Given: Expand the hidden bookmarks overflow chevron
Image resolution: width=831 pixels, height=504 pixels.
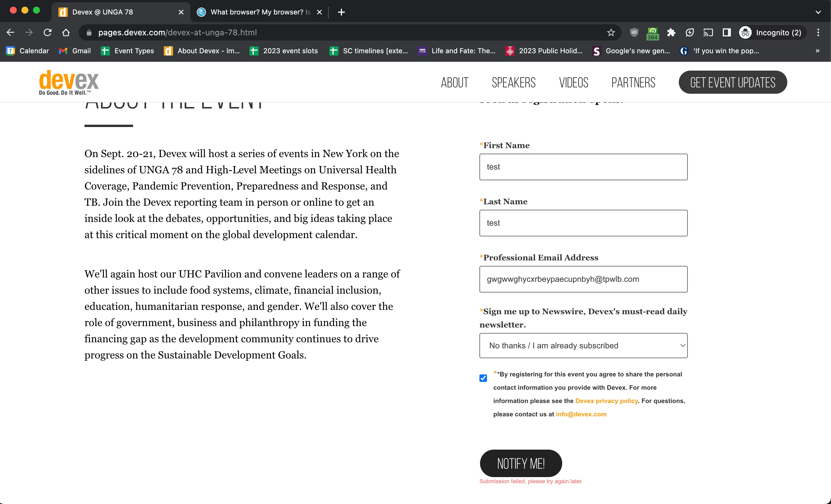Looking at the screenshot, I should [x=817, y=51].
